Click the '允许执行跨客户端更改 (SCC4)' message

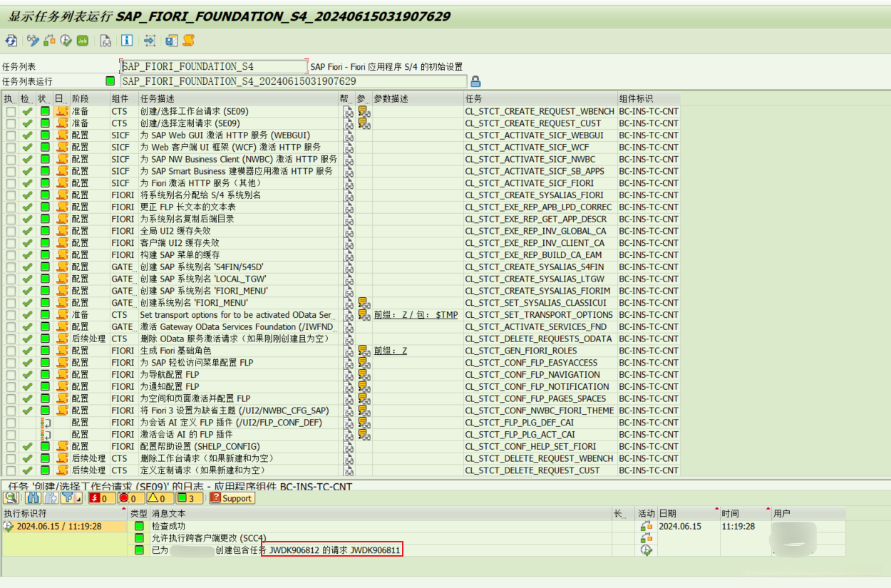tap(209, 538)
